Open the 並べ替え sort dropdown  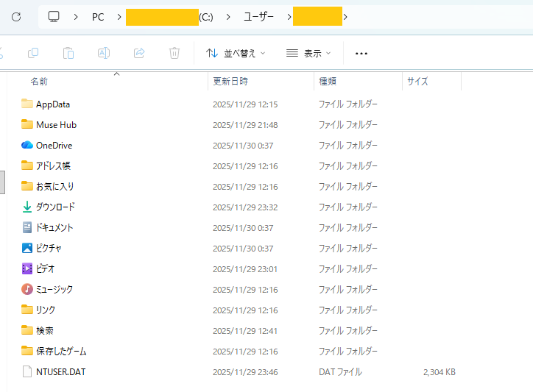[236, 53]
